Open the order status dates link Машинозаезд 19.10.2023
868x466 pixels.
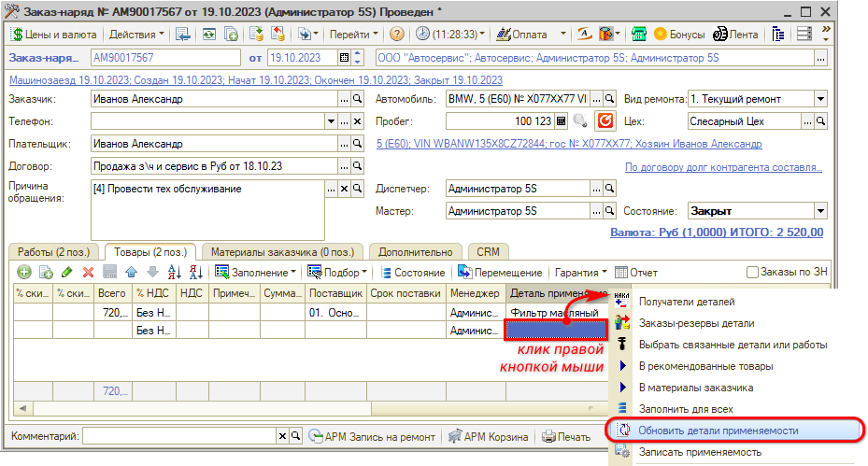click(256, 80)
